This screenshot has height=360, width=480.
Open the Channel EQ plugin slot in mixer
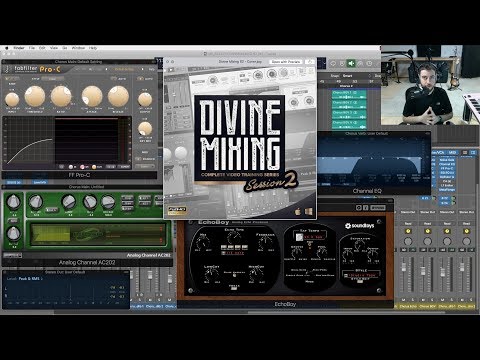tap(447, 164)
